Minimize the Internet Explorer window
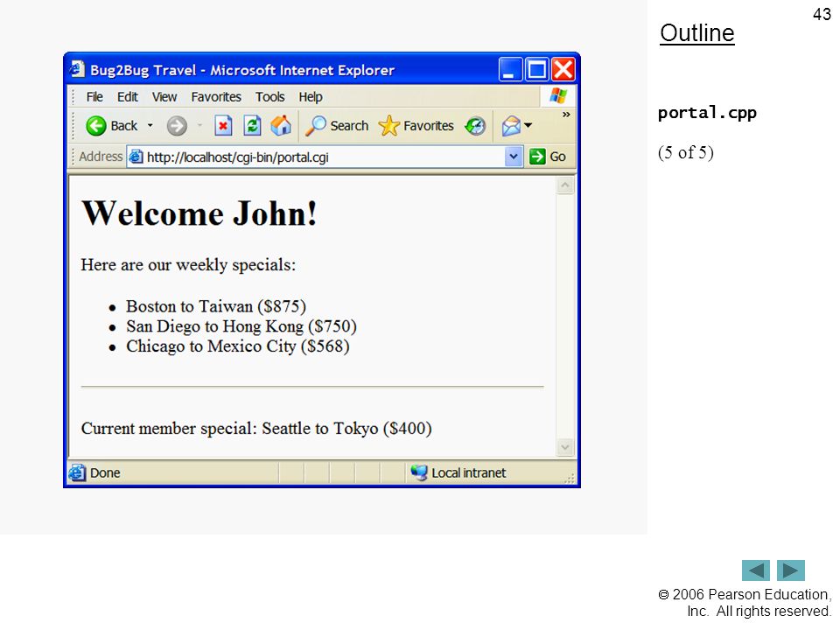The image size is (840, 630). 509,70
